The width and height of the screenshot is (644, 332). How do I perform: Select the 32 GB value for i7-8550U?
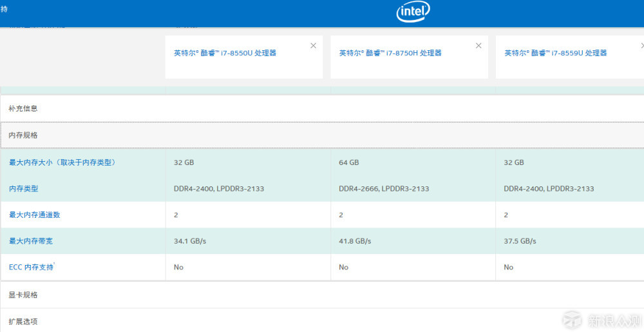[184, 162]
